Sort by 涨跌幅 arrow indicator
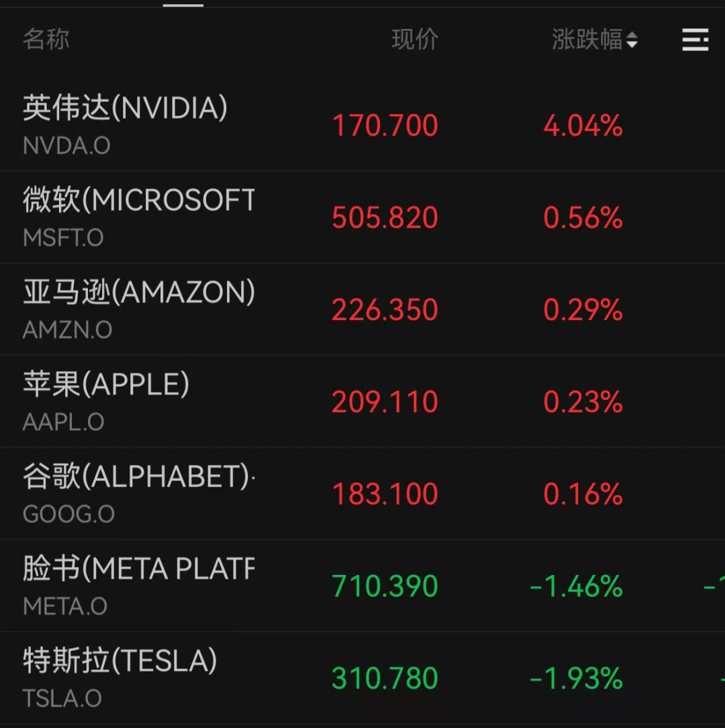Image resolution: width=725 pixels, height=728 pixels. (x=632, y=41)
